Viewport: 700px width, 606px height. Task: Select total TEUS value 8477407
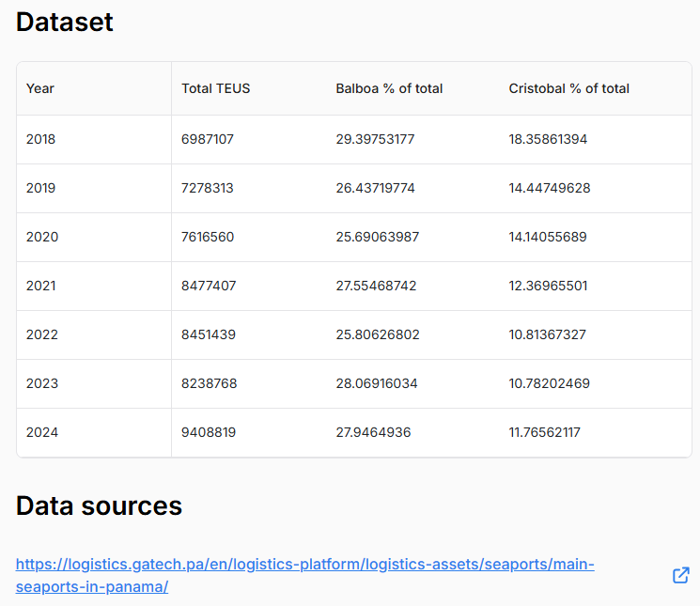click(209, 286)
